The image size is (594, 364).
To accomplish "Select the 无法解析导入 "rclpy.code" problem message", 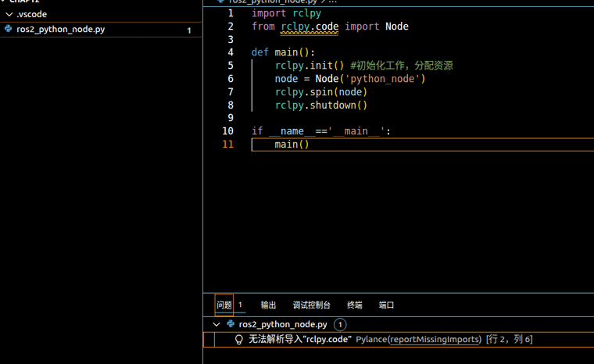I will click(300, 339).
